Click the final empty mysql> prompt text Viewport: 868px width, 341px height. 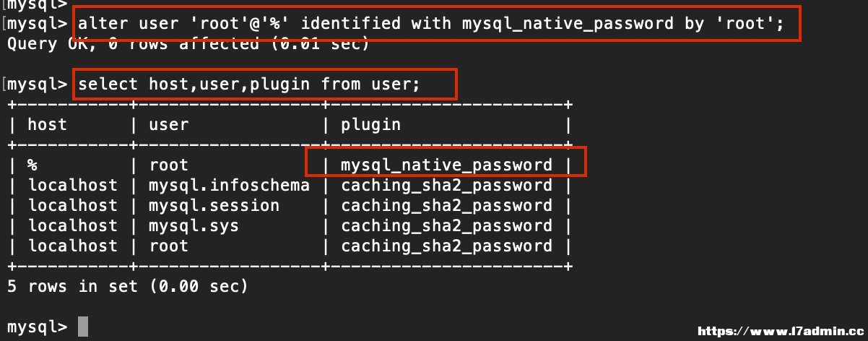[x=37, y=327]
